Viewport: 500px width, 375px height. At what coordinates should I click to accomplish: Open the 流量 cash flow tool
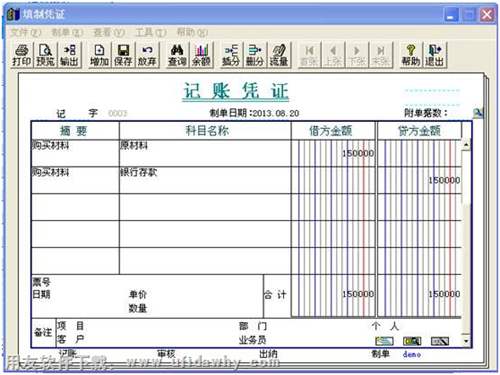(x=279, y=55)
